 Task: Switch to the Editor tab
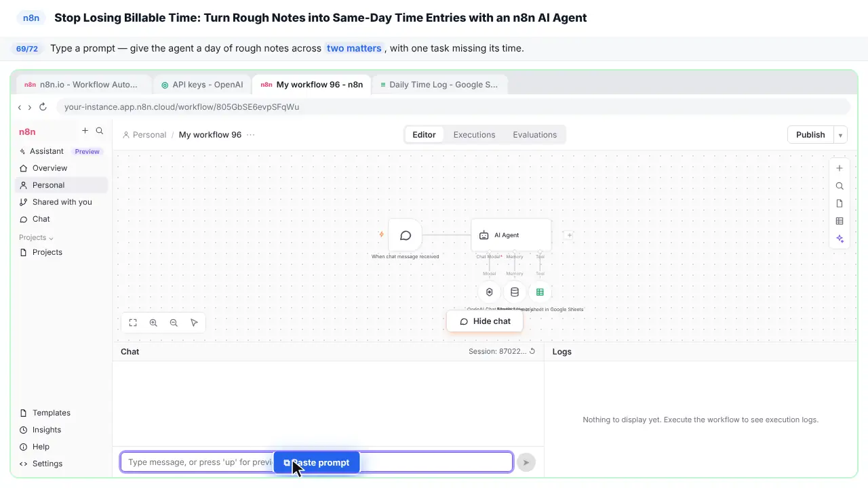click(424, 135)
